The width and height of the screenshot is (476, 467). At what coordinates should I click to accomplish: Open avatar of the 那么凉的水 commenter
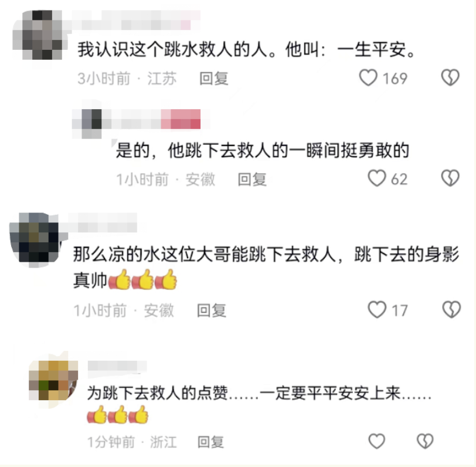pos(35,240)
